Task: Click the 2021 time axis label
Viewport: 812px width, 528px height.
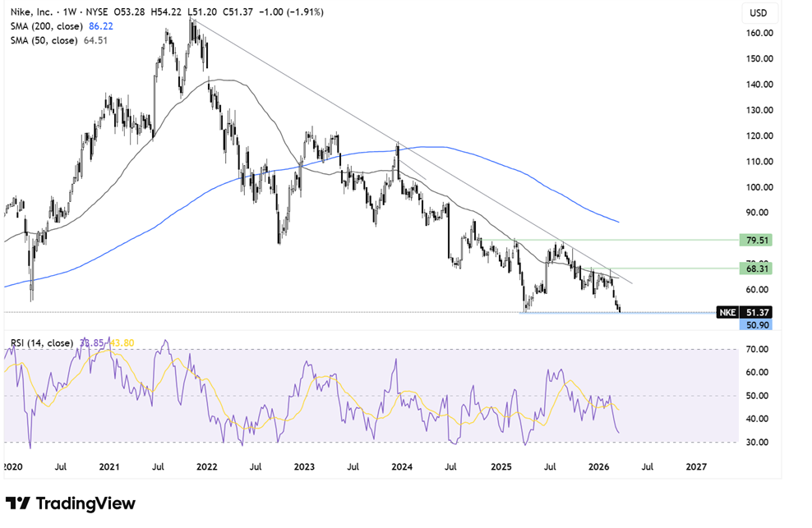Action: (x=109, y=467)
